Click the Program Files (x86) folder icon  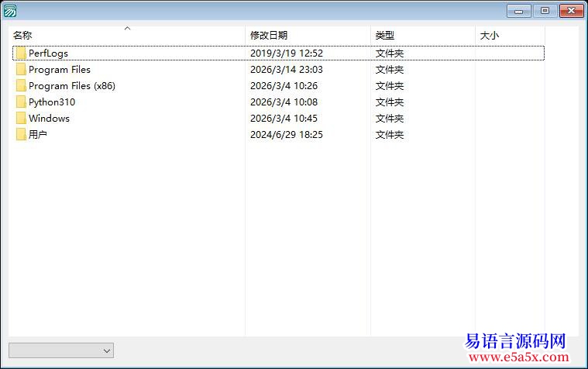coord(21,85)
